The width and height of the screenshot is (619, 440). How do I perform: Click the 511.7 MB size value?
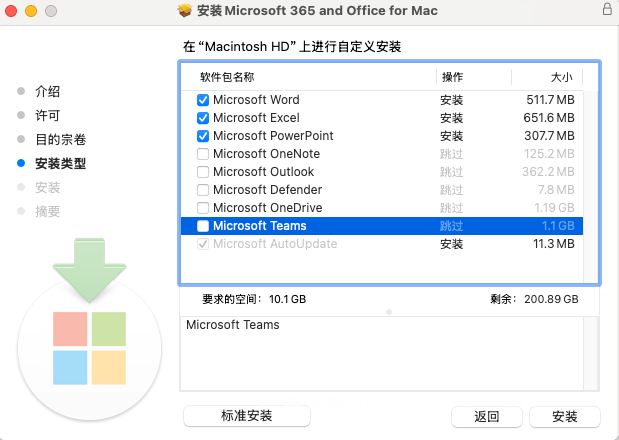pyautogui.click(x=550, y=100)
